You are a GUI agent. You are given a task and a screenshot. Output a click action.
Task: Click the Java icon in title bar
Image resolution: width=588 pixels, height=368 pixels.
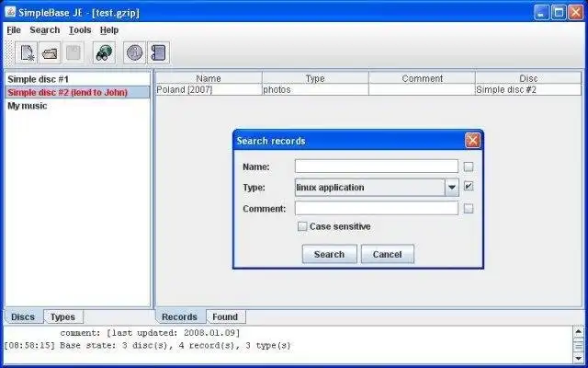click(x=10, y=13)
